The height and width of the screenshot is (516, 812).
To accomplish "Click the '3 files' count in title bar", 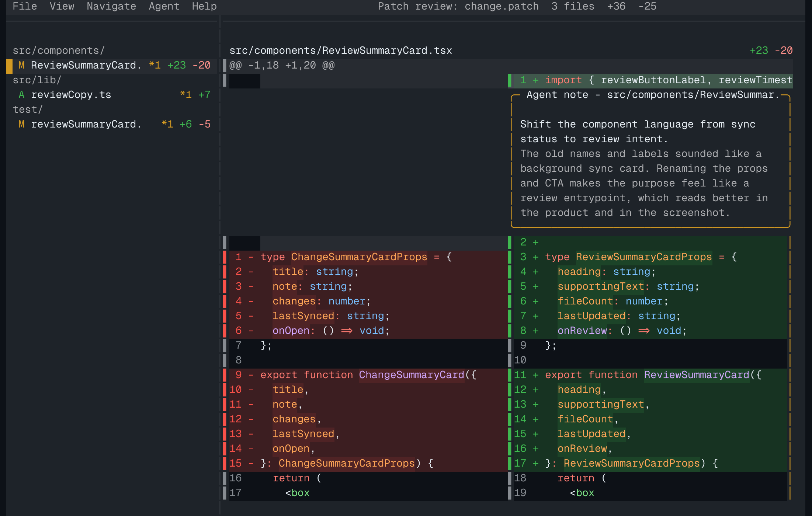I will [x=573, y=6].
